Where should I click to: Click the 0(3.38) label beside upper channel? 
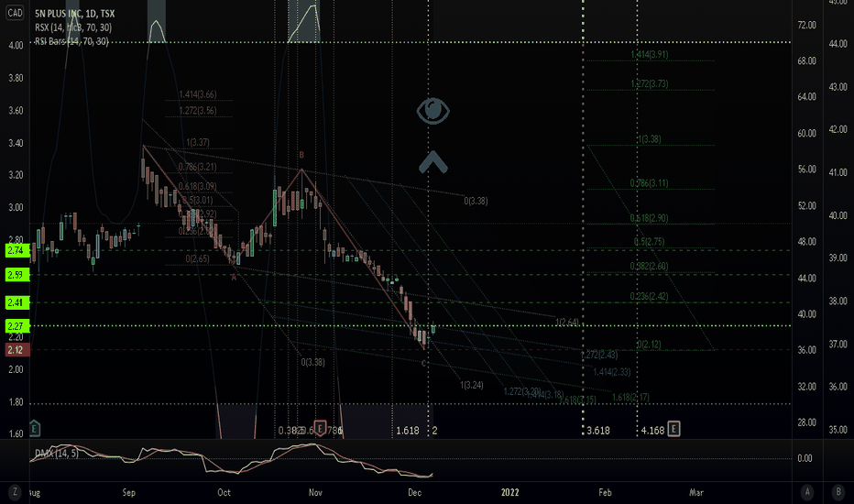click(476, 201)
